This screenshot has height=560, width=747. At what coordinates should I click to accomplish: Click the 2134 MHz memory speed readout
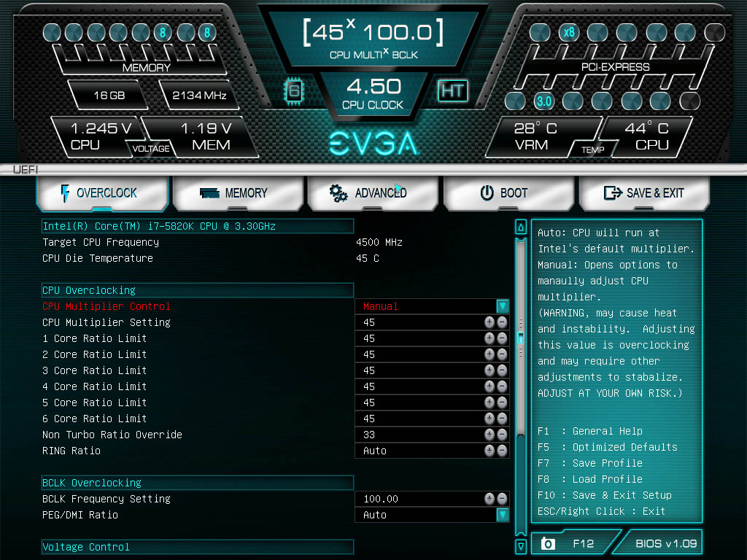(x=199, y=96)
